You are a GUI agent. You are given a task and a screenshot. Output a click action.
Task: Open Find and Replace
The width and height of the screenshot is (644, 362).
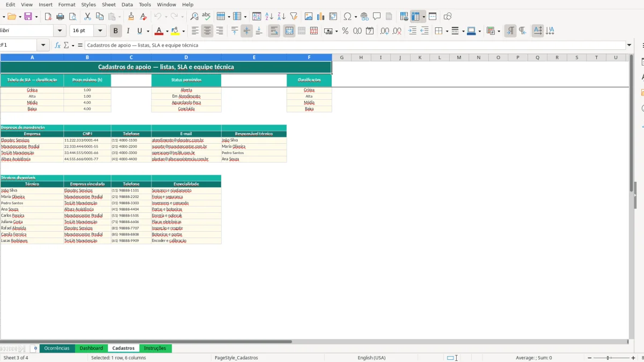pyautogui.click(x=194, y=17)
